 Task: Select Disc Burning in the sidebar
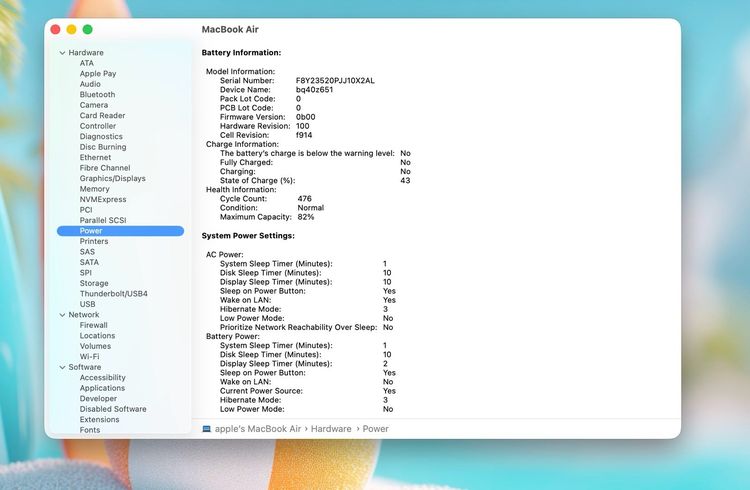coord(103,147)
